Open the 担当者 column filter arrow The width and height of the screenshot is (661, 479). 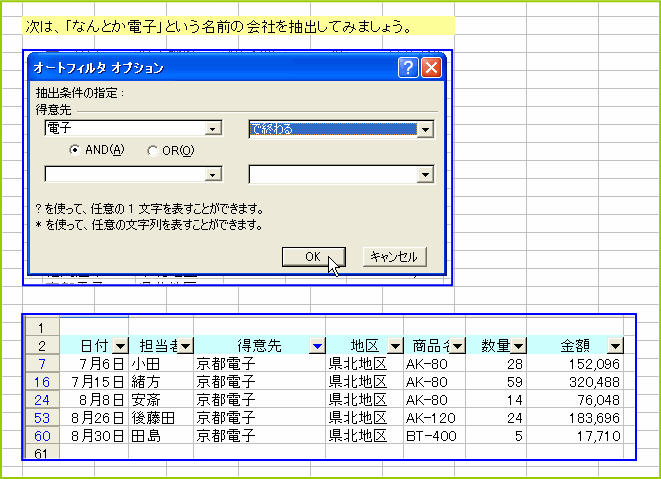(x=185, y=346)
